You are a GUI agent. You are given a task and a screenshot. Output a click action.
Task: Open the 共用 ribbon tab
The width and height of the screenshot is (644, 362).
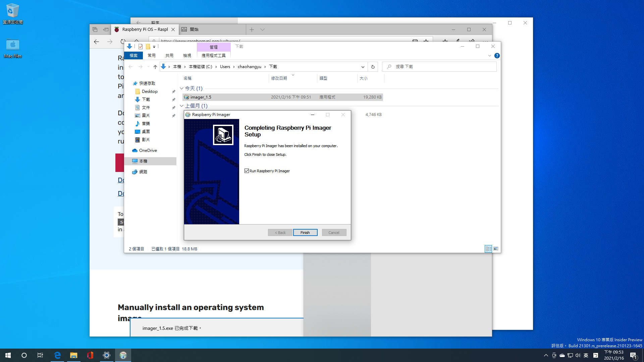[x=169, y=56]
